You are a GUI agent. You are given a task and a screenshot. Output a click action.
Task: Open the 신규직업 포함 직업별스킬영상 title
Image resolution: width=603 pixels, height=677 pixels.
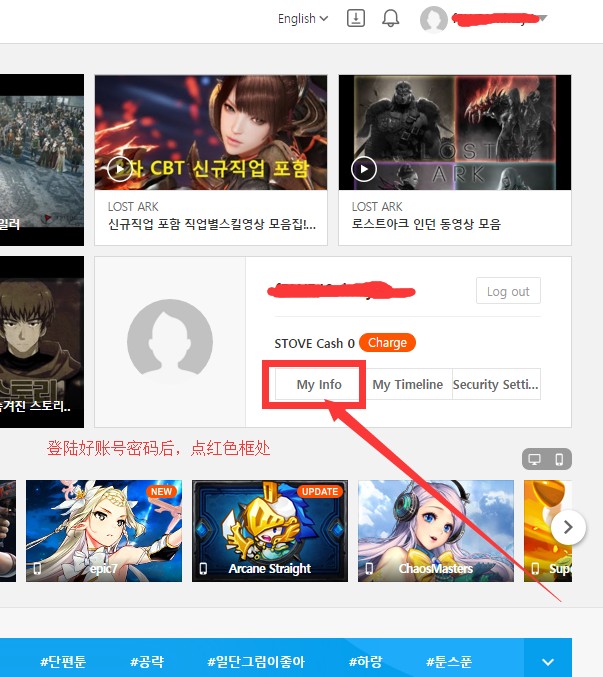[212, 224]
